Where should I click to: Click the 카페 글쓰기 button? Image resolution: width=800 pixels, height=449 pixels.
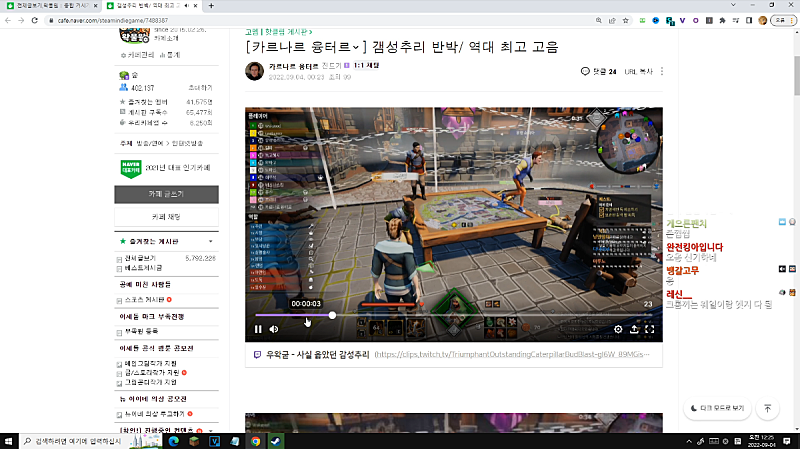[x=166, y=193]
